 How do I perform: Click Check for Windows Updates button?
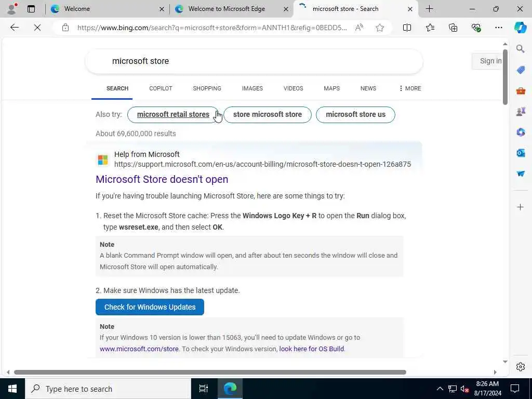(150, 307)
